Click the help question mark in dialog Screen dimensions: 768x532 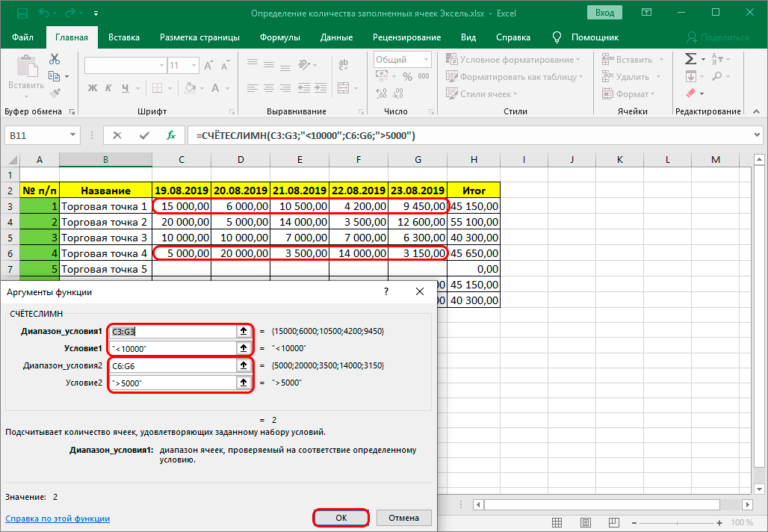[x=386, y=292]
